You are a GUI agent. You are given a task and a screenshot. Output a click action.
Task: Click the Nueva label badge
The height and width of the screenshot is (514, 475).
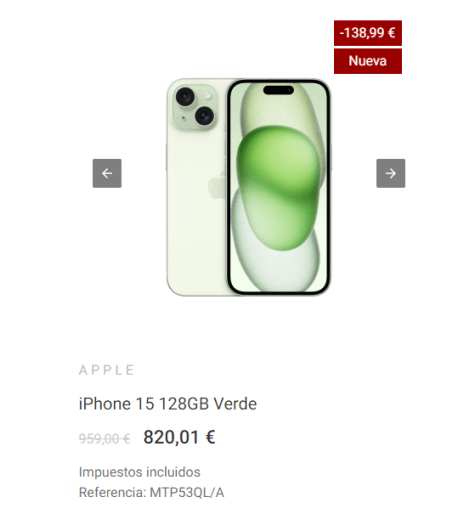pos(368,61)
